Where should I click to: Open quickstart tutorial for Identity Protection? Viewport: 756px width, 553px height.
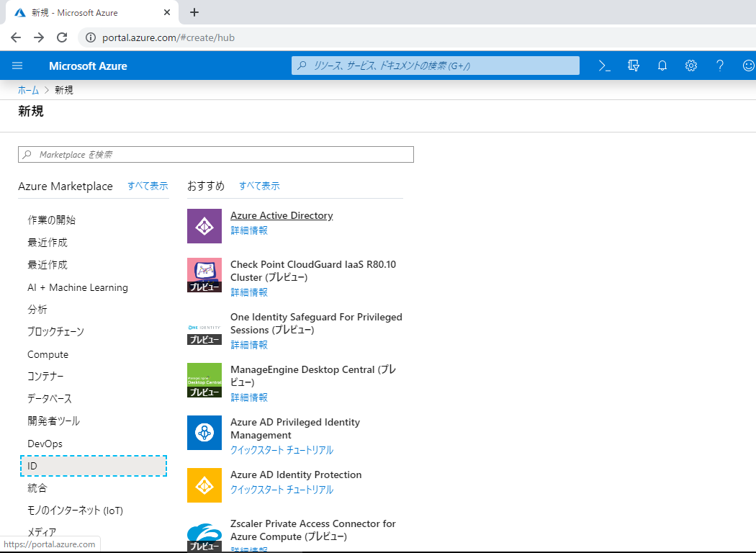coord(282,490)
